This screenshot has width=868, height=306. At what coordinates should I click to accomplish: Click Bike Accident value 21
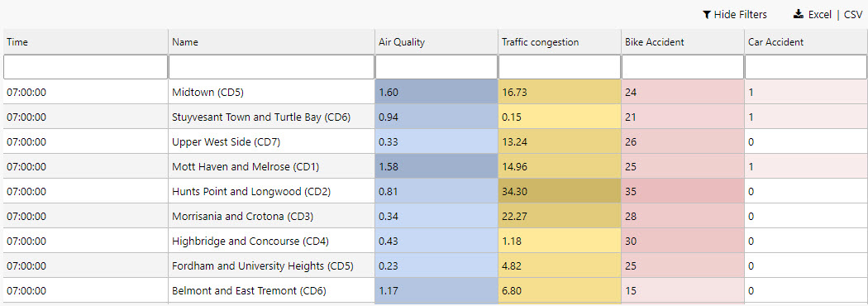[x=683, y=117]
